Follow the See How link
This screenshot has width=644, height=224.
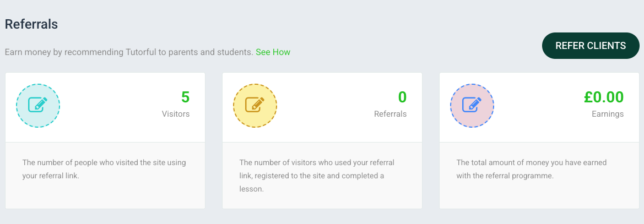273,52
